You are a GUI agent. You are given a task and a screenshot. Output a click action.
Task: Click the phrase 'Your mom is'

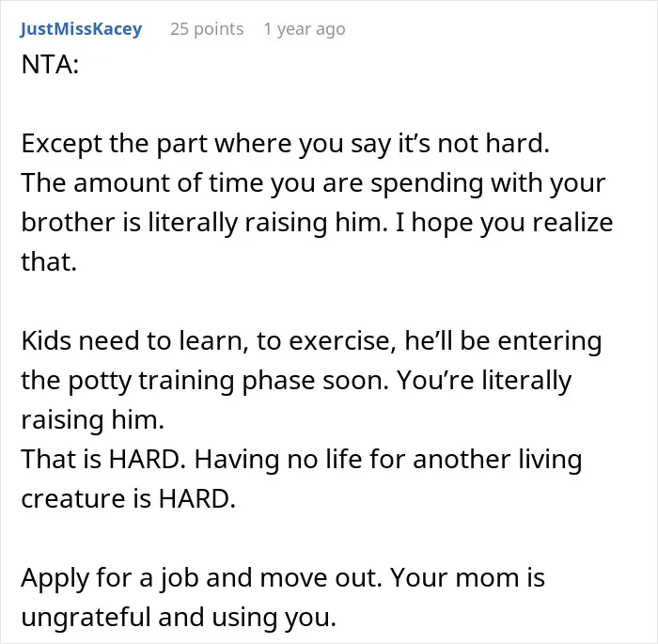click(x=468, y=577)
